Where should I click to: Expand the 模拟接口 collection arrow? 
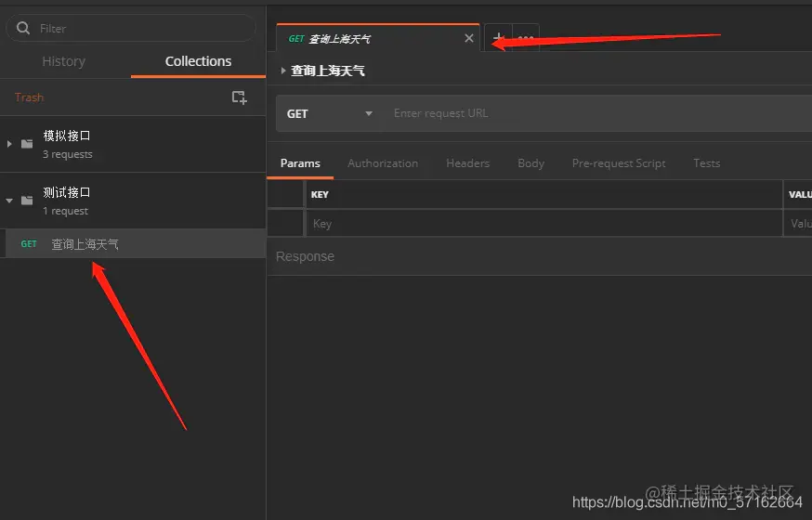tap(9, 144)
